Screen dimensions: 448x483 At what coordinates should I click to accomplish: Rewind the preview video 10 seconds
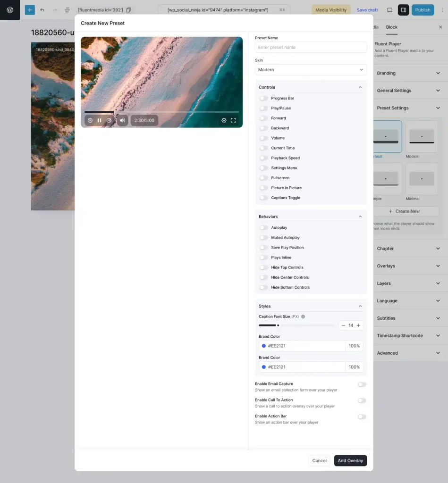[x=90, y=120]
